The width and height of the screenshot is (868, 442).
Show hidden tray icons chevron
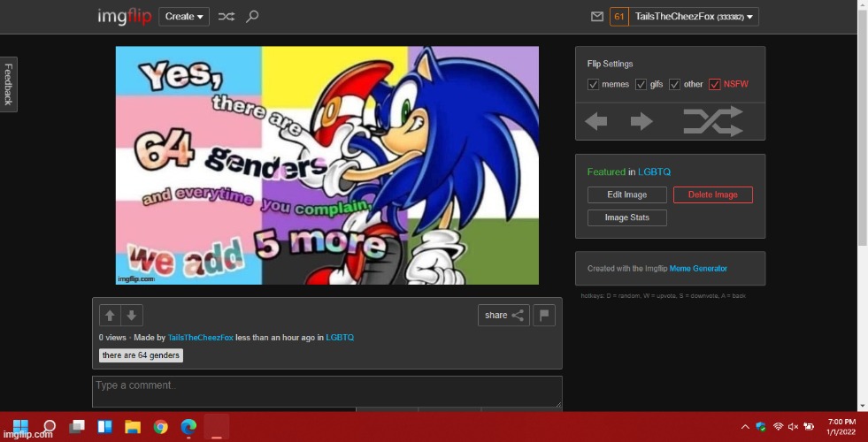pos(745,426)
